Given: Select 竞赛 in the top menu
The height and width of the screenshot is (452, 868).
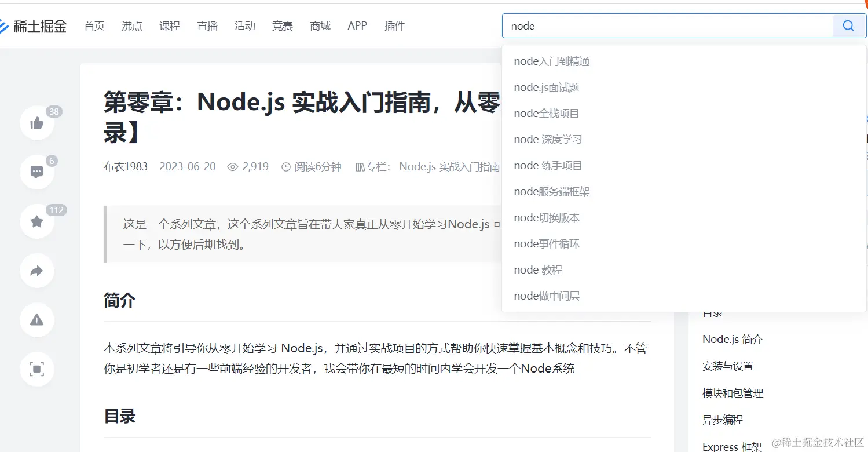Looking at the screenshot, I should [283, 26].
